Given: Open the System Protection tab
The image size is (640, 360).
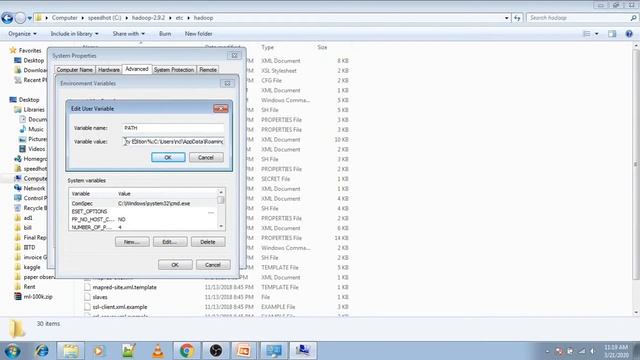Looking at the screenshot, I should [174, 70].
